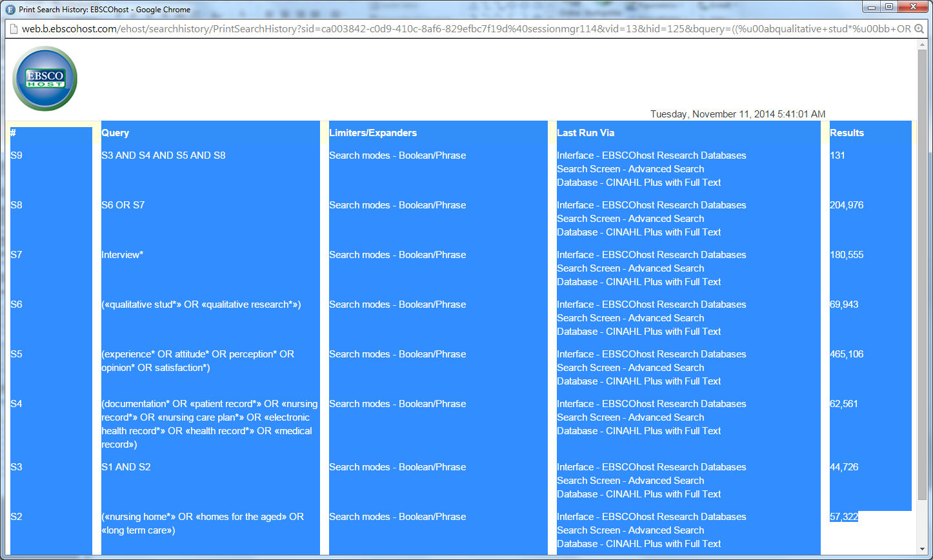933x560 pixels.
Task: Click 'Interface - EBSCOhost Research Databases' in S9 row
Action: click(652, 155)
